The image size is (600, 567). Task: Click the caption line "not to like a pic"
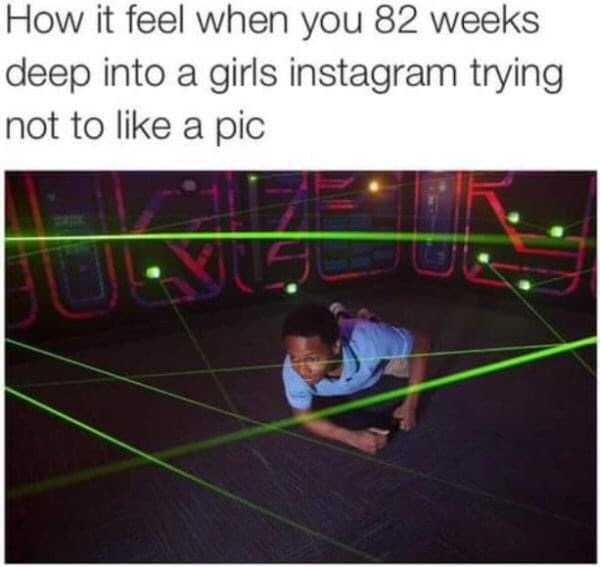tap(135, 127)
